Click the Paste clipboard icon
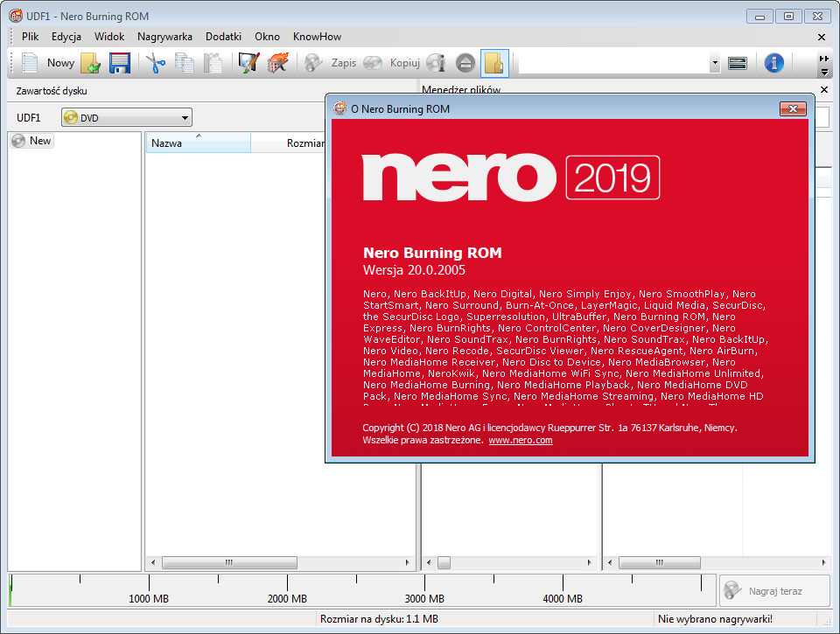 [x=213, y=63]
